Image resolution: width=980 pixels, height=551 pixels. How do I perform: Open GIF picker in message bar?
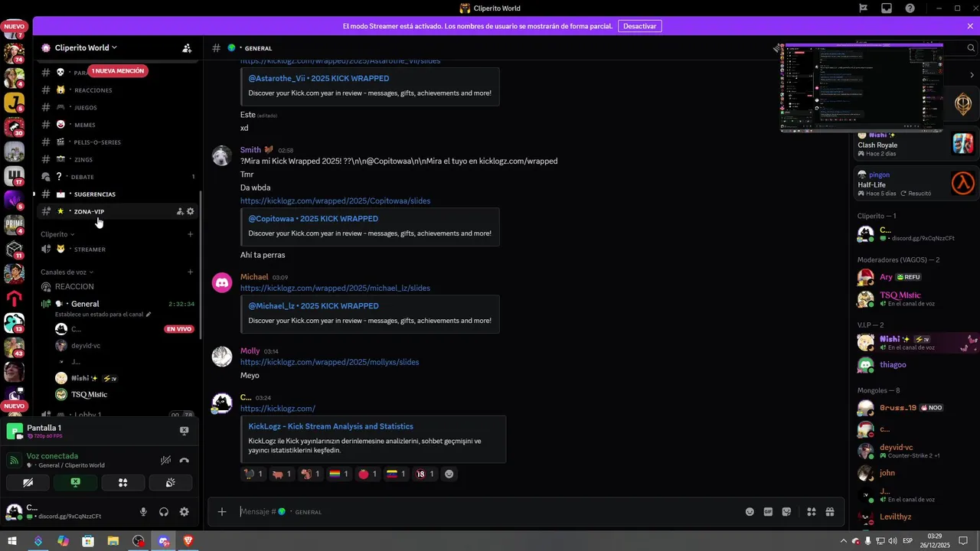[x=768, y=512]
